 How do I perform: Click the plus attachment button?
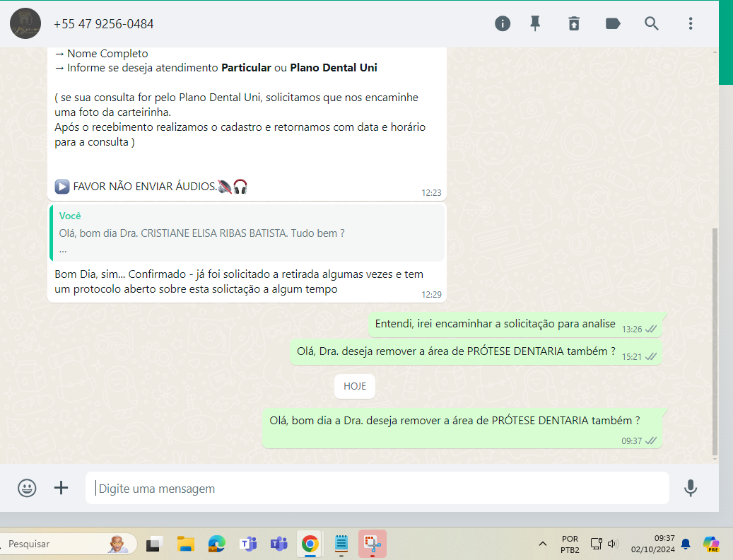click(61, 488)
